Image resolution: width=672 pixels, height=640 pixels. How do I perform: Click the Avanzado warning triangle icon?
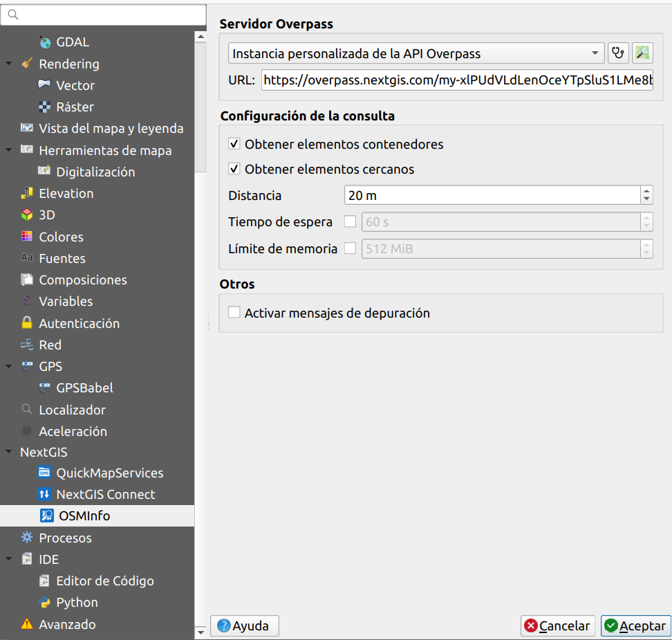click(27, 623)
